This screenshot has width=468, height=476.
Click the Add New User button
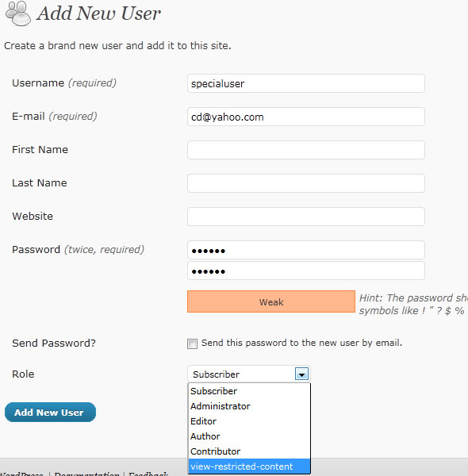click(x=51, y=413)
